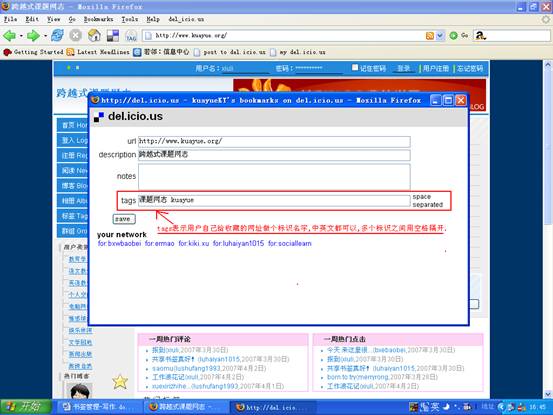Viewport: 553px width, 415px height.
Task: Open the Bookmarks menu
Action: [x=98, y=19]
